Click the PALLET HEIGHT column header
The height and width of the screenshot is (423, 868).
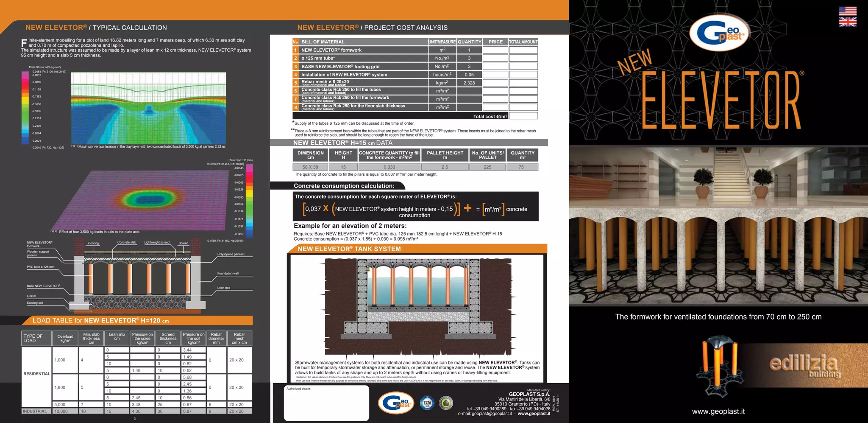(x=445, y=155)
